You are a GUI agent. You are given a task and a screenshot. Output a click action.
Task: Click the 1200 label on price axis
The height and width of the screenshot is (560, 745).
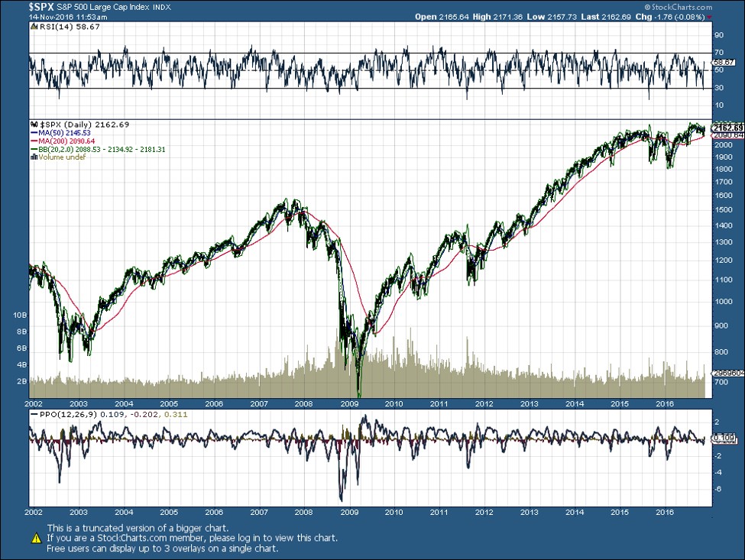click(x=723, y=261)
